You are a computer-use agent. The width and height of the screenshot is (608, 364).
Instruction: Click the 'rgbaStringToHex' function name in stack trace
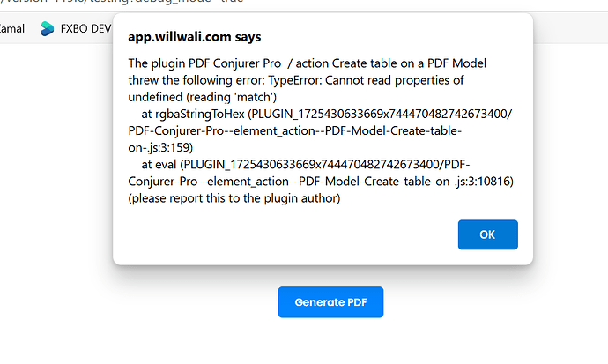point(200,114)
